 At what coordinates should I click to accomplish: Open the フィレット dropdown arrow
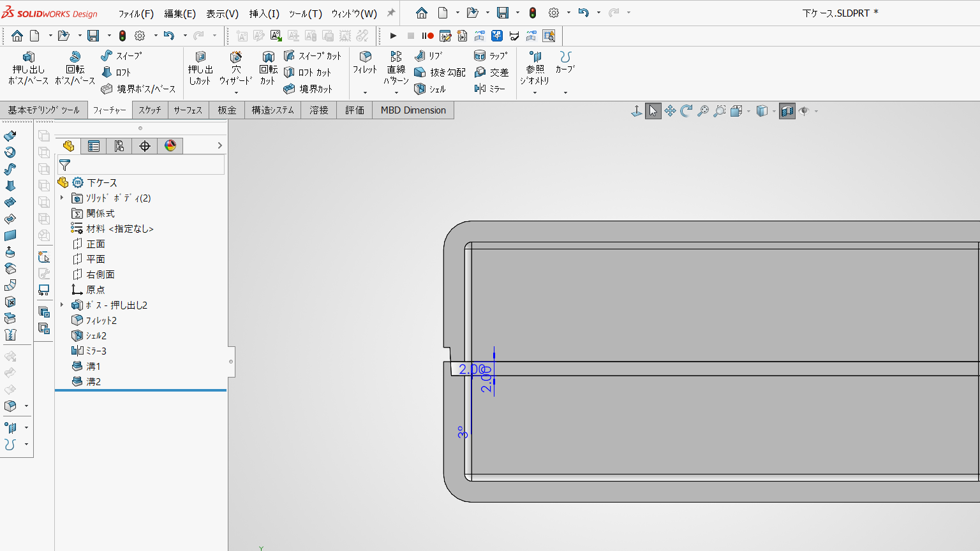(365, 92)
